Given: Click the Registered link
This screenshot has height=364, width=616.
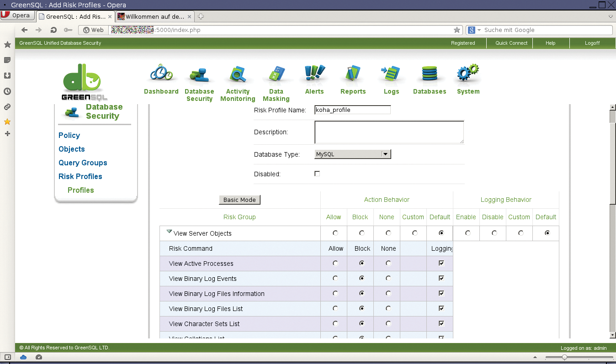Looking at the screenshot, I should 463,43.
